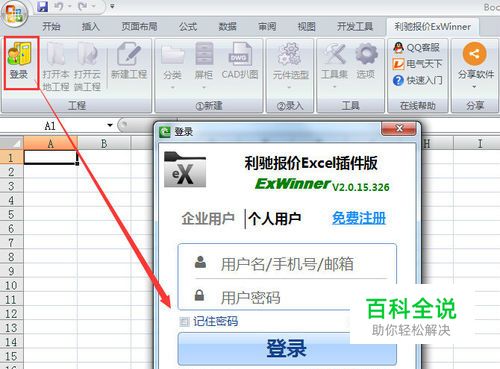Switch to the 审阅 ribbon tab
500x369 pixels.
267,27
